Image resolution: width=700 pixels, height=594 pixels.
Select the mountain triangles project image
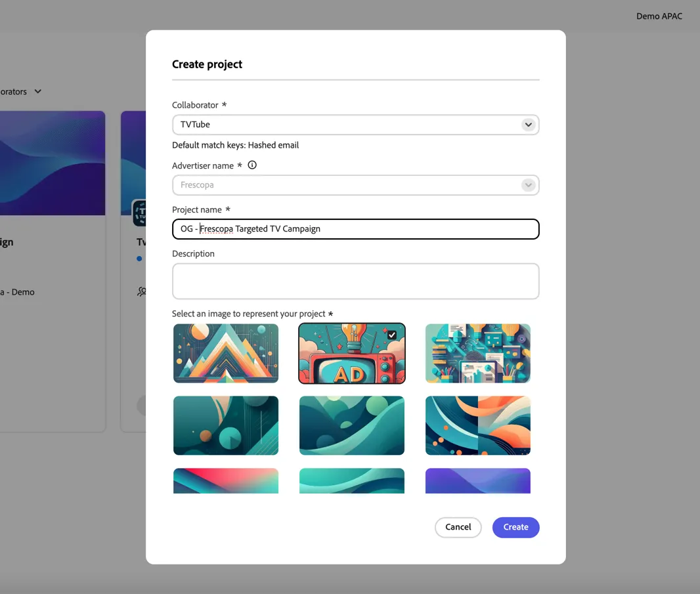tap(226, 354)
